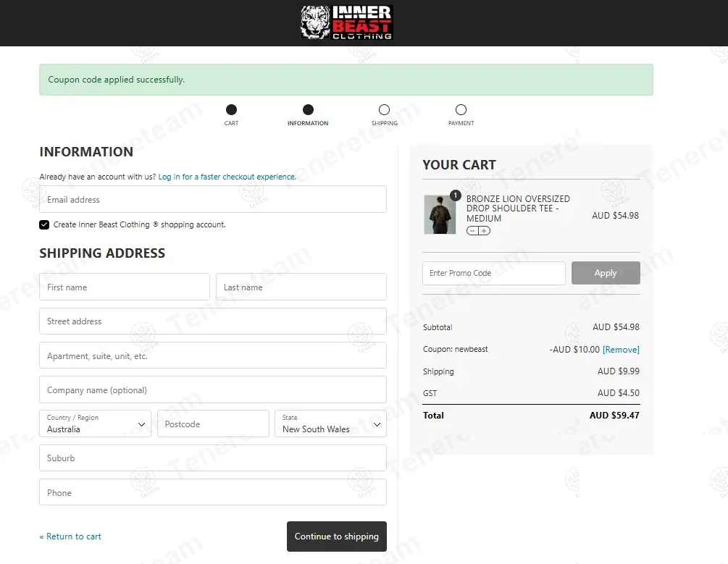Focus the Street address field
Viewport: 728px width, 564px height.
(x=213, y=321)
